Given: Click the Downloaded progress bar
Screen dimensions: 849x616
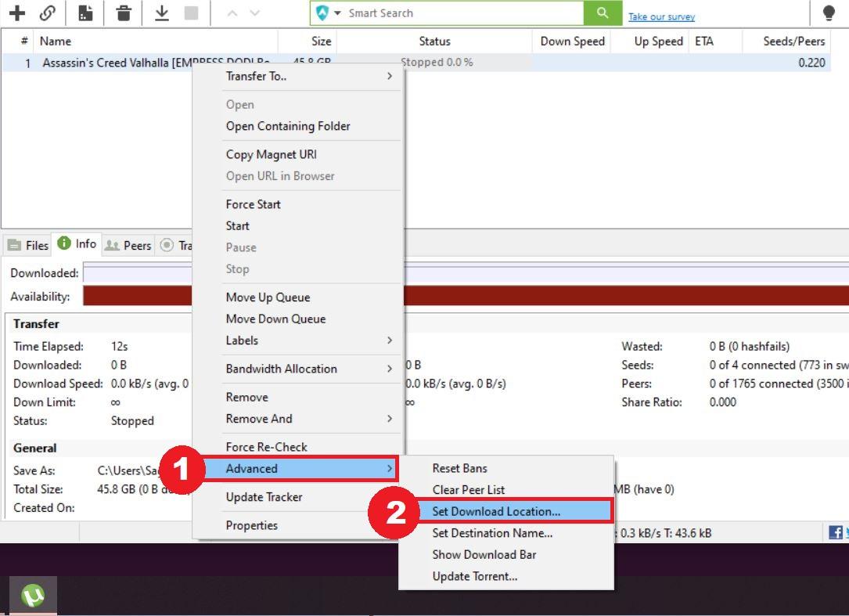Looking at the screenshot, I should tap(466, 272).
